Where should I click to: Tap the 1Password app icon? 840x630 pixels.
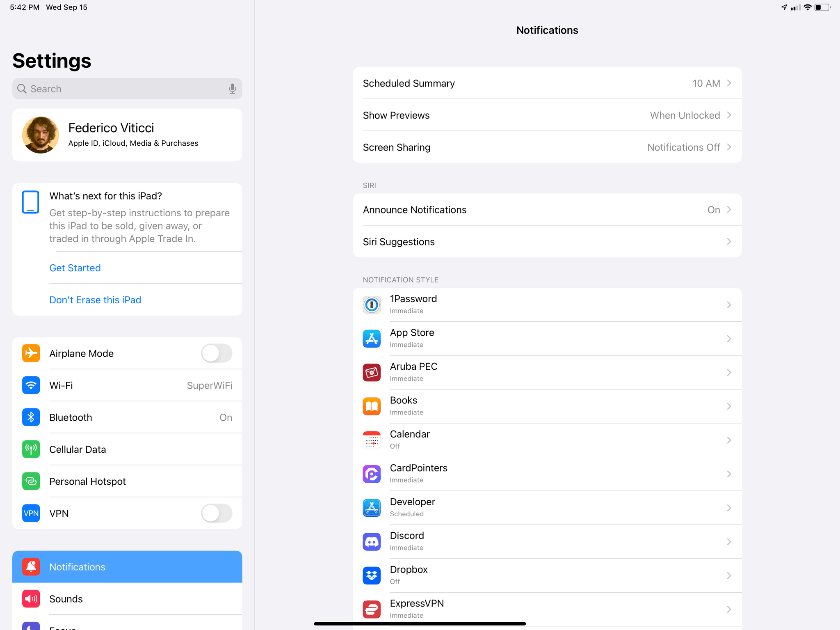(372, 305)
